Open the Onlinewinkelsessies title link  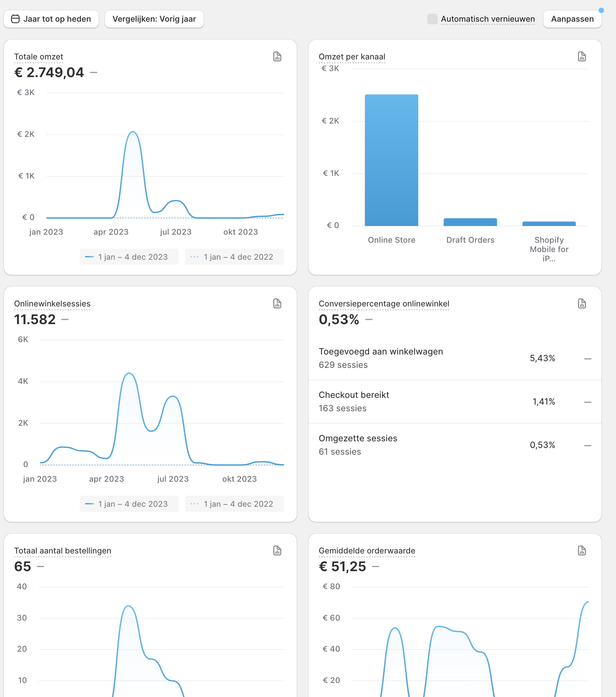click(x=52, y=303)
